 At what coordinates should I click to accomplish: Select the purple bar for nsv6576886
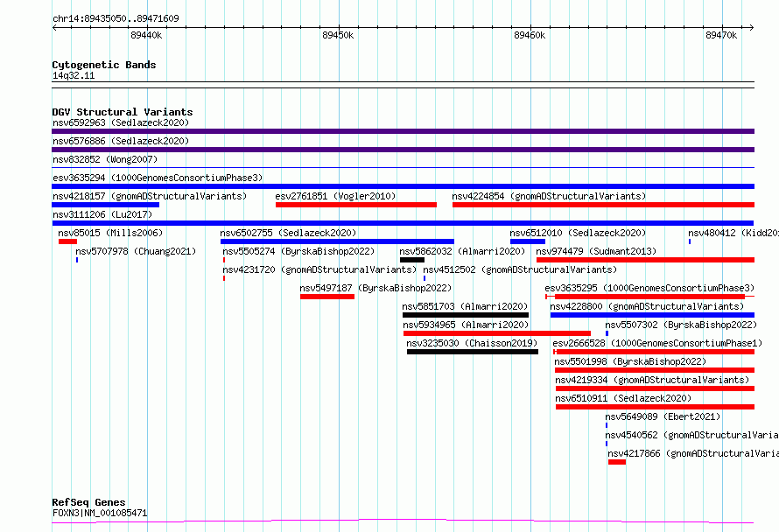403,150
